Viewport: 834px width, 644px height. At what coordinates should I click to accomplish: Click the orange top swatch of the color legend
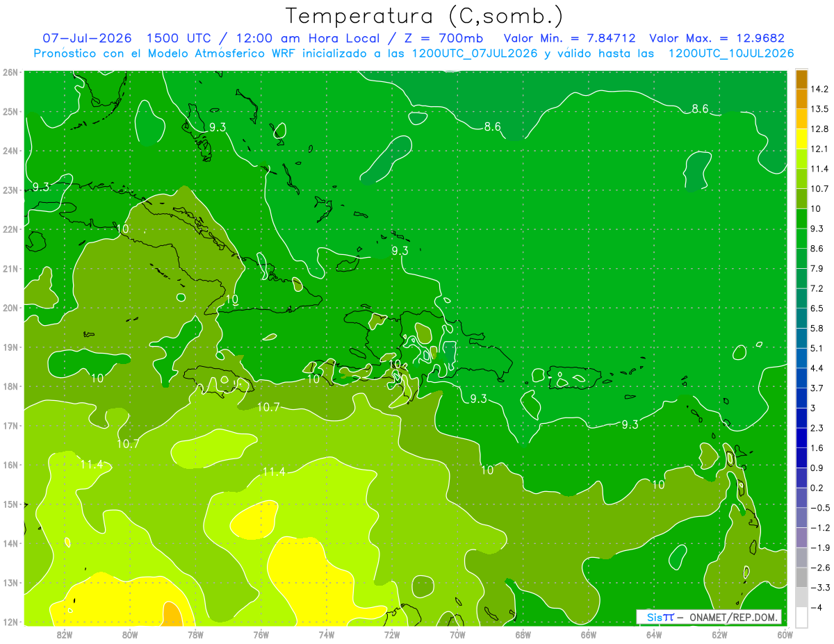(x=801, y=79)
